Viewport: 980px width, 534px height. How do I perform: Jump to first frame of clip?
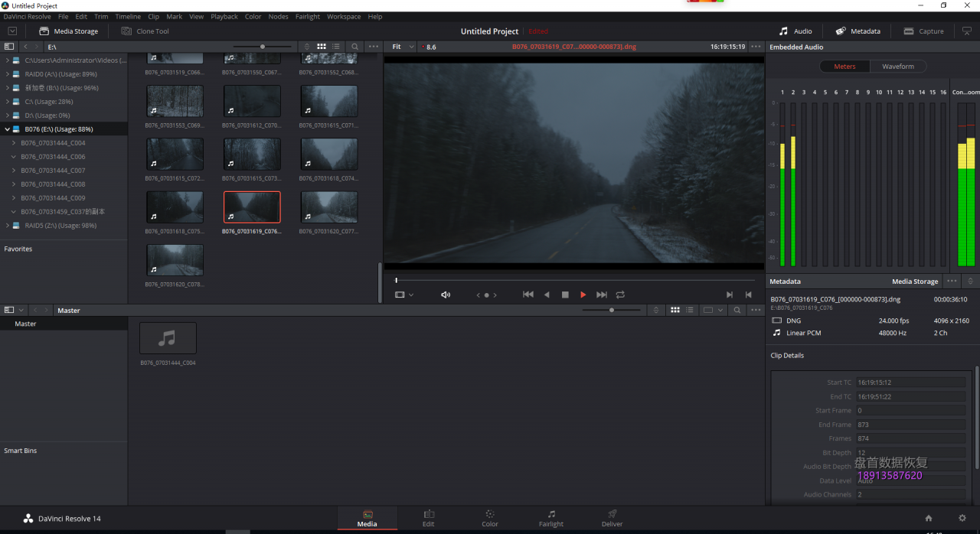(528, 295)
